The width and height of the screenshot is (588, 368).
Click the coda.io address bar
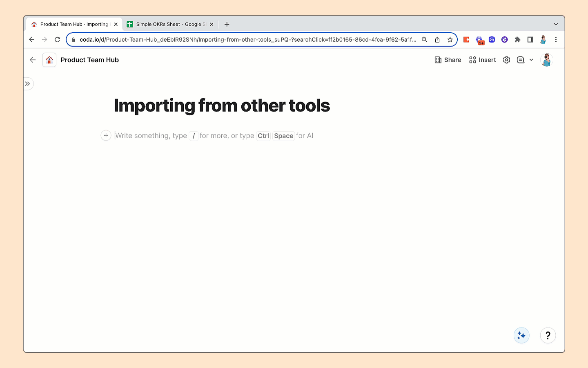tap(247, 40)
